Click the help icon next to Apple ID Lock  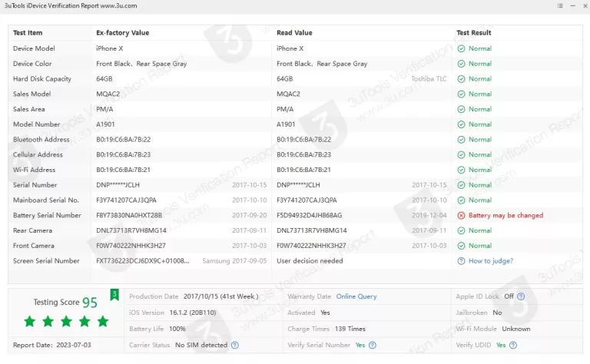tap(521, 296)
